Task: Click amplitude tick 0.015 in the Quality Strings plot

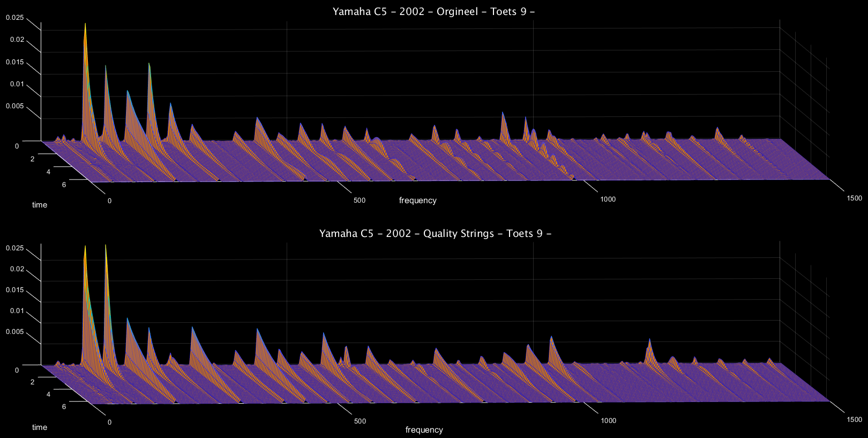Action: [14, 290]
